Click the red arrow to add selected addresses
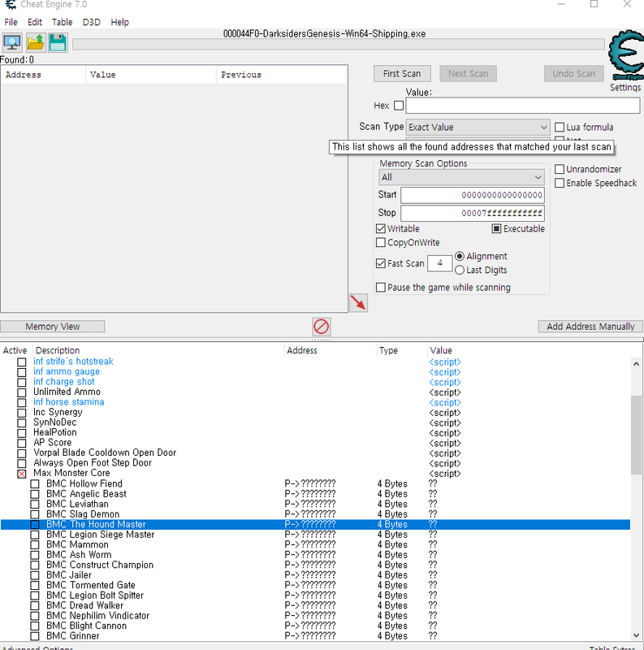This screenshot has width=644, height=650. (358, 302)
